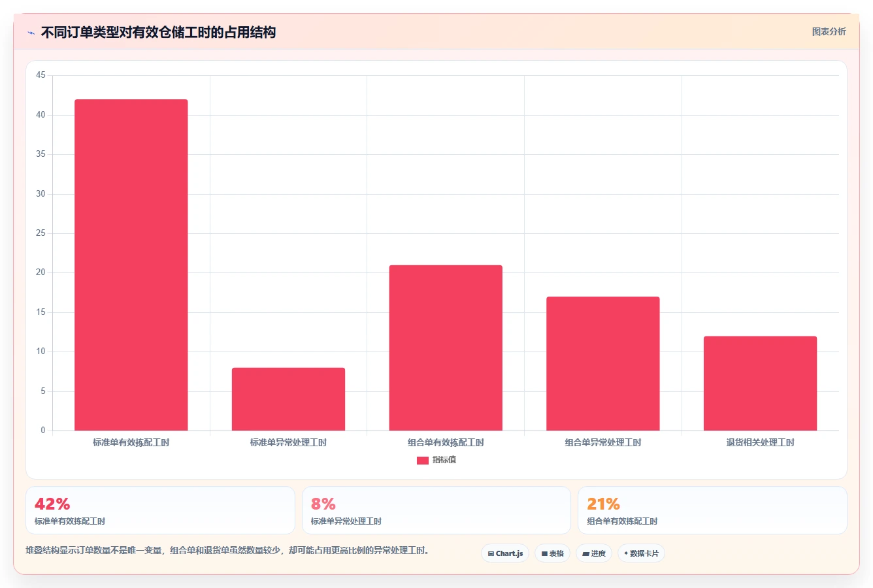Click the x-axis label 标准单有效拣配工时
This screenshot has width=873, height=588.
pyautogui.click(x=131, y=443)
